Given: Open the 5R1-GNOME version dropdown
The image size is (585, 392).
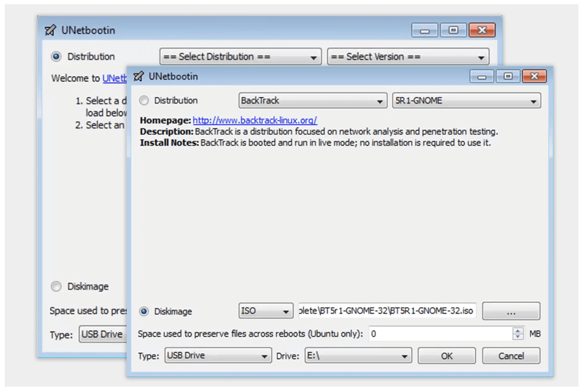Looking at the screenshot, I should [x=466, y=101].
